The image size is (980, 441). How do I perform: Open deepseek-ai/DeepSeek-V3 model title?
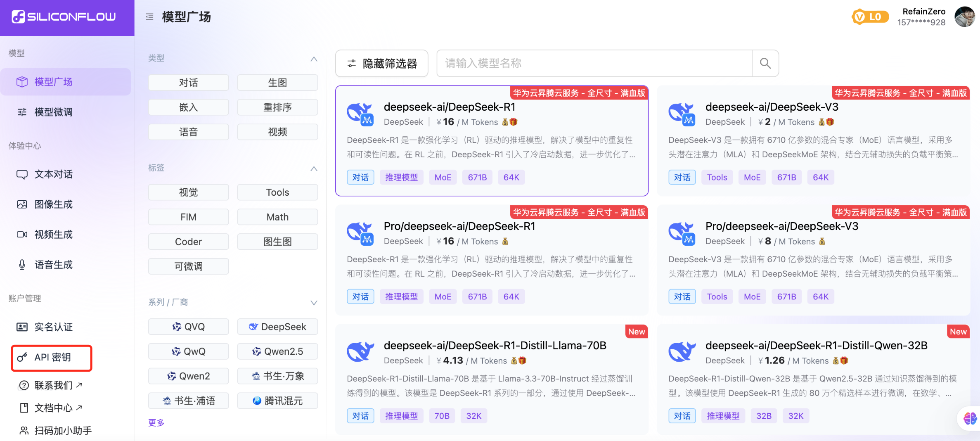[772, 107]
